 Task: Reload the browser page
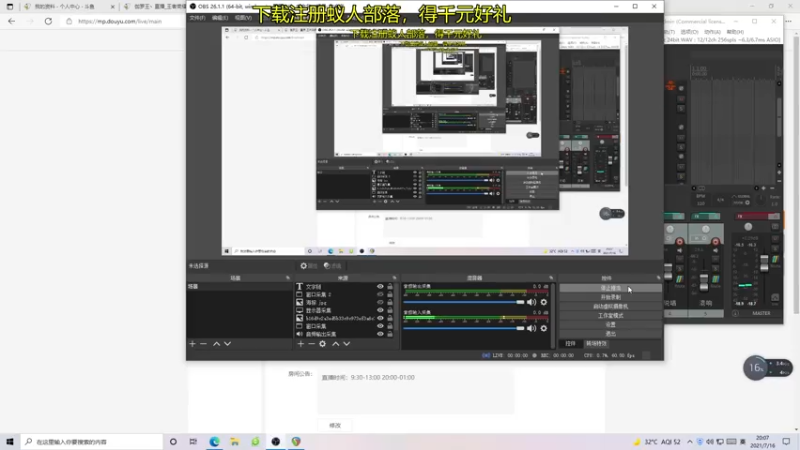(x=48, y=21)
